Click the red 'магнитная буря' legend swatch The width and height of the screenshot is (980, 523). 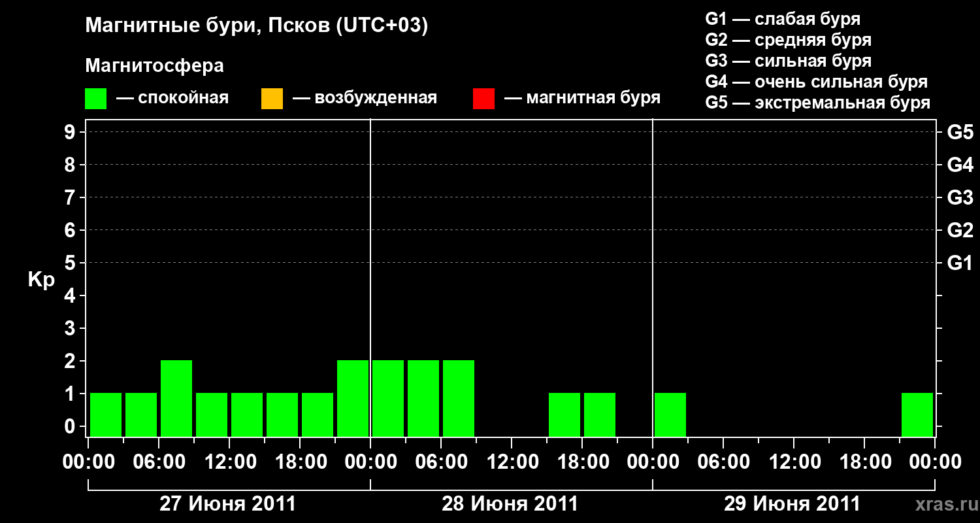(x=483, y=99)
